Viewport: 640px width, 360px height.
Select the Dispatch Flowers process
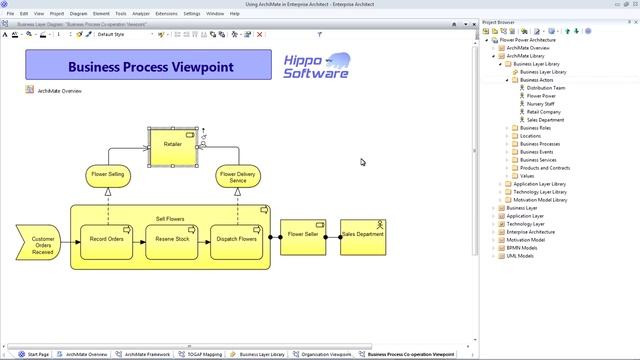click(236, 242)
